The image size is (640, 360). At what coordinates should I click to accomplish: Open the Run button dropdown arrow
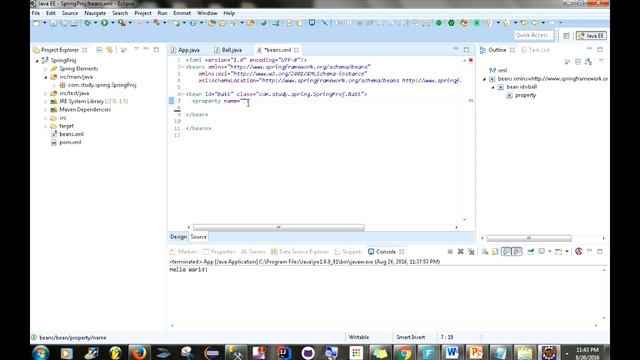tap(113, 23)
